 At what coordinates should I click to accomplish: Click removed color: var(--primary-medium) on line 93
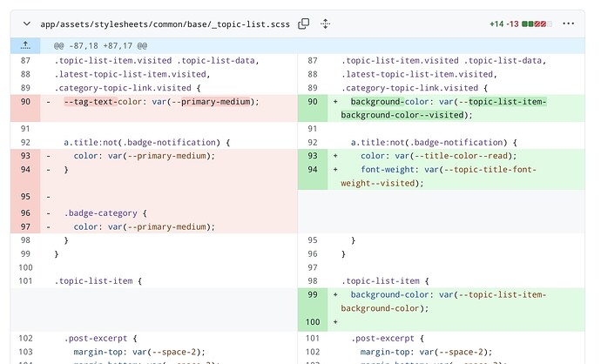pos(145,156)
